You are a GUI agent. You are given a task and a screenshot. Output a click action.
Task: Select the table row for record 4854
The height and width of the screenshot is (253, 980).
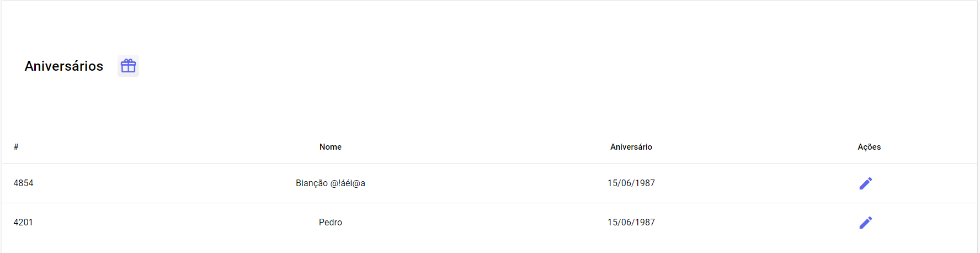489,183
